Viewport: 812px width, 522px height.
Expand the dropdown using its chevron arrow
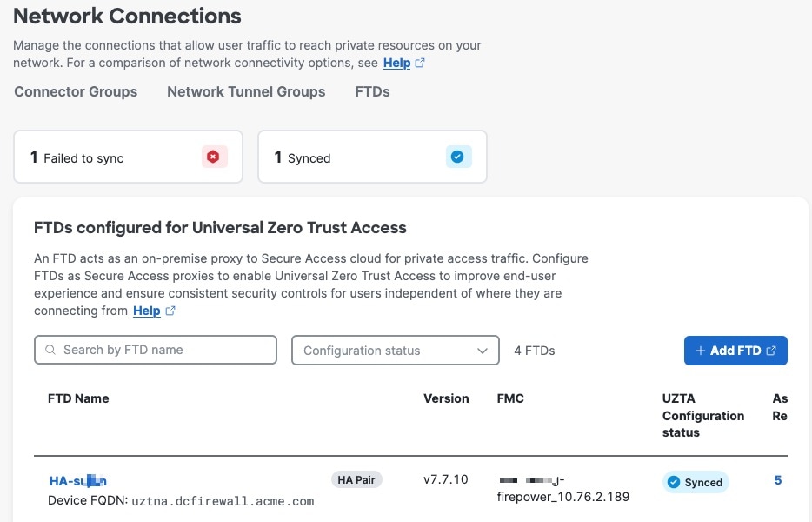483,351
